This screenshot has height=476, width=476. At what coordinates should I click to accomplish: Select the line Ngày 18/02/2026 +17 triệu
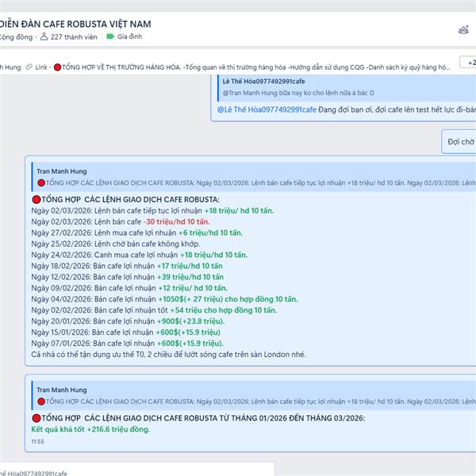127,266
